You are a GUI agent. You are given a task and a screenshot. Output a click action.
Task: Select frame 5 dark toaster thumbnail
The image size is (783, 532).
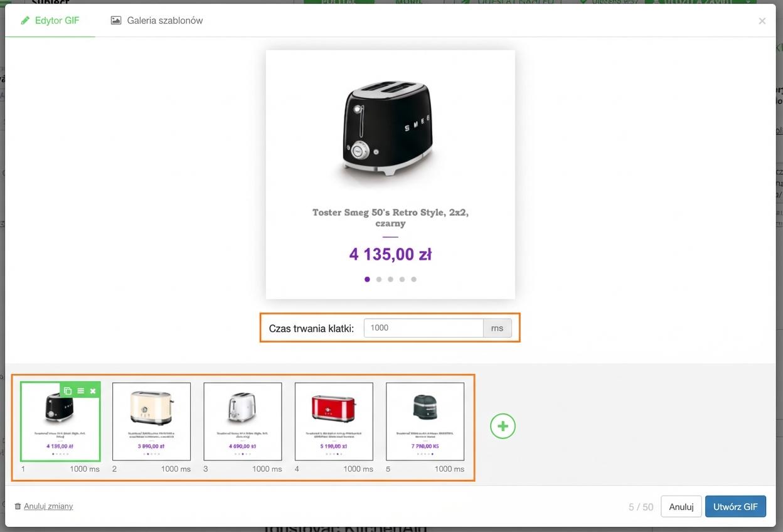point(425,422)
